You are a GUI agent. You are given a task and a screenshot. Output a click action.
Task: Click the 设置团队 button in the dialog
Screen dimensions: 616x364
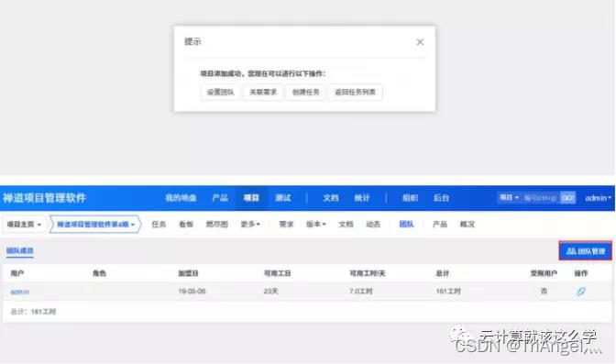[220, 92]
